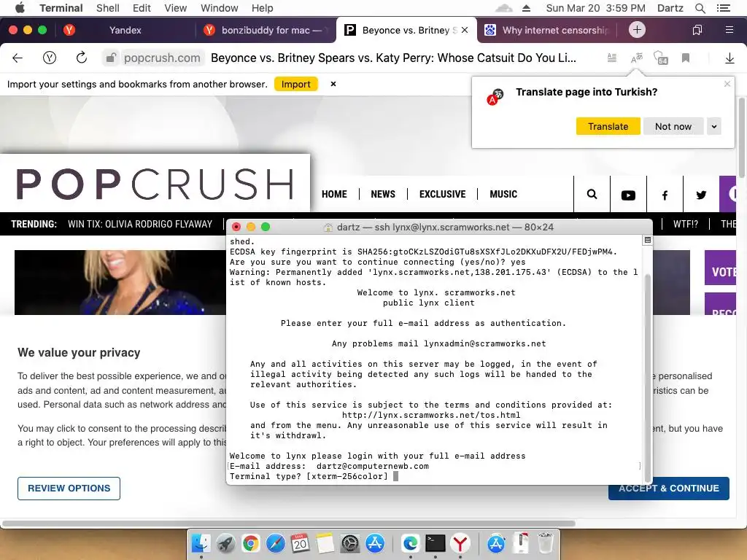Click the Dartz user name in menu bar
The width and height of the screenshot is (747, 560).
pyautogui.click(x=670, y=8)
